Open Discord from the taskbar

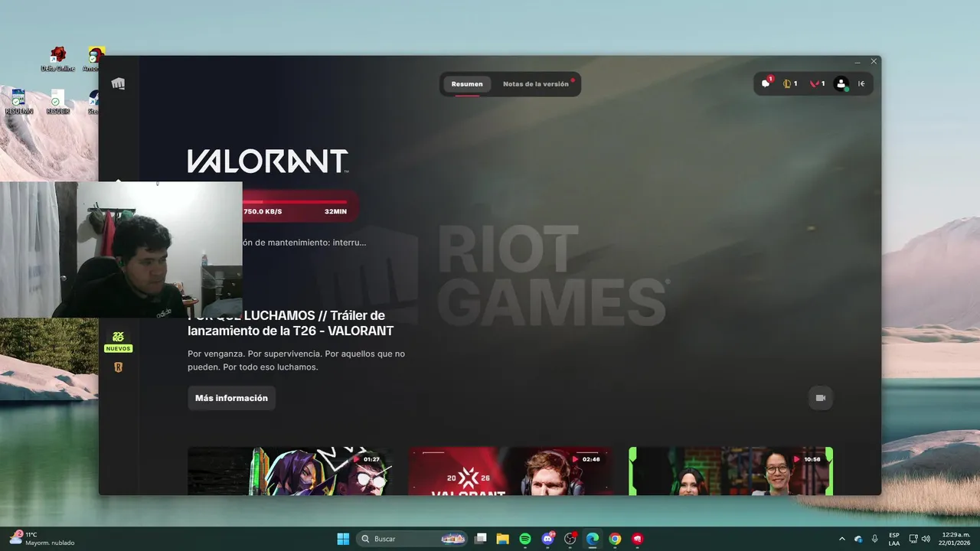pyautogui.click(x=547, y=539)
